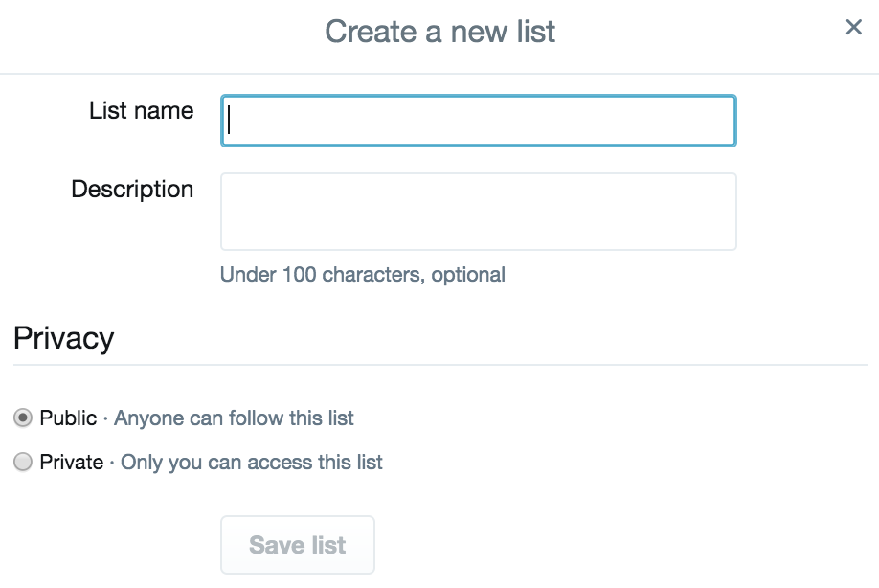Select the Public radio button
This screenshot has width=879, height=588.
click(23, 418)
